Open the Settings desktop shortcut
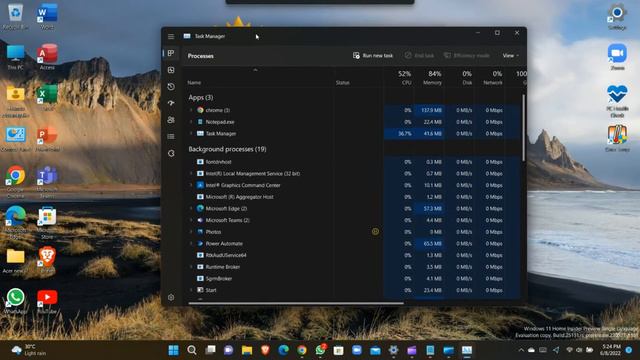 (617, 17)
